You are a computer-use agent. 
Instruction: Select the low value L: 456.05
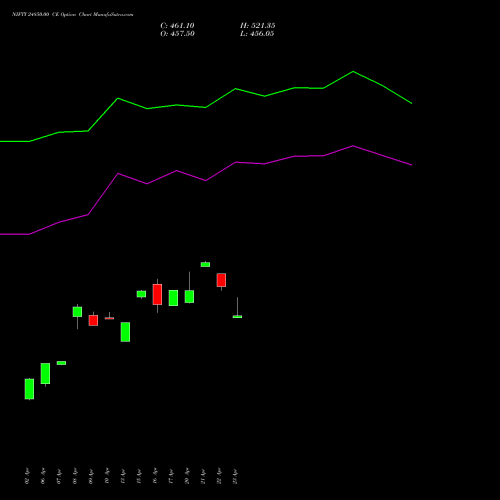257,34
